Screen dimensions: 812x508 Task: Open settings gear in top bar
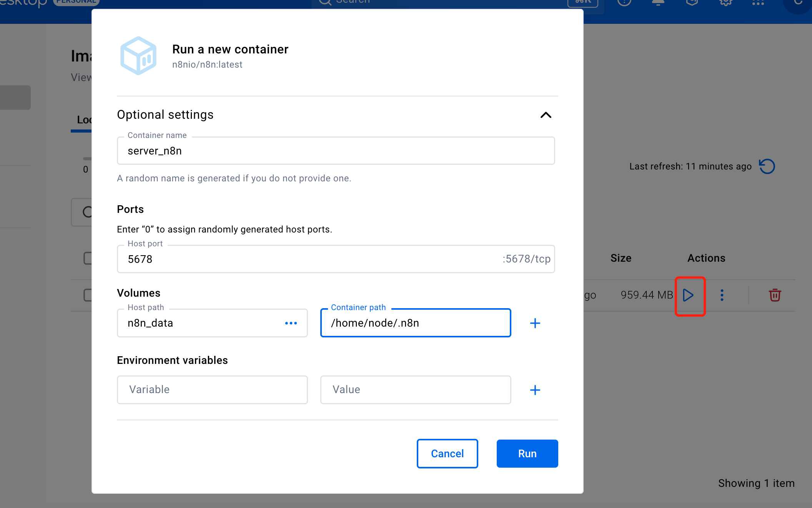(725, 2)
